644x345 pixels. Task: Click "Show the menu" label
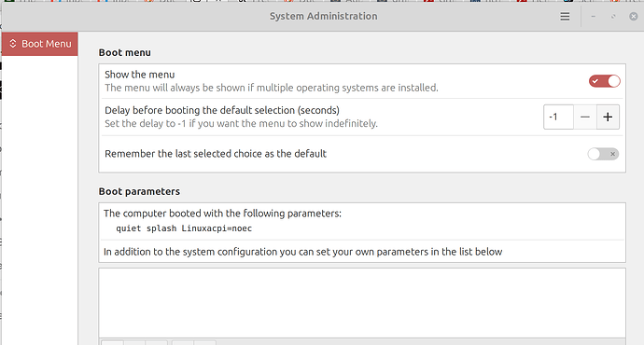click(140, 75)
